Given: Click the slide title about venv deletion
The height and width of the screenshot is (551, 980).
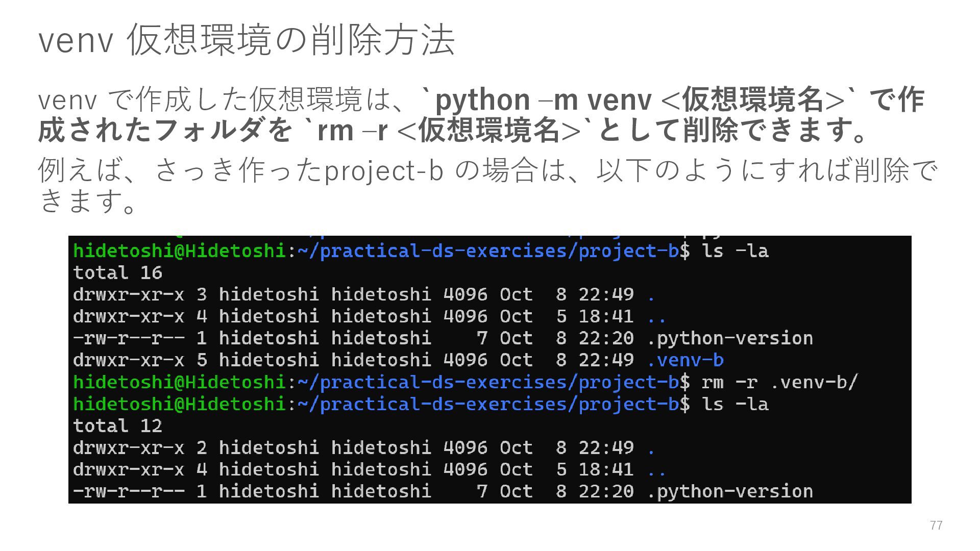Looking at the screenshot, I should (247, 40).
